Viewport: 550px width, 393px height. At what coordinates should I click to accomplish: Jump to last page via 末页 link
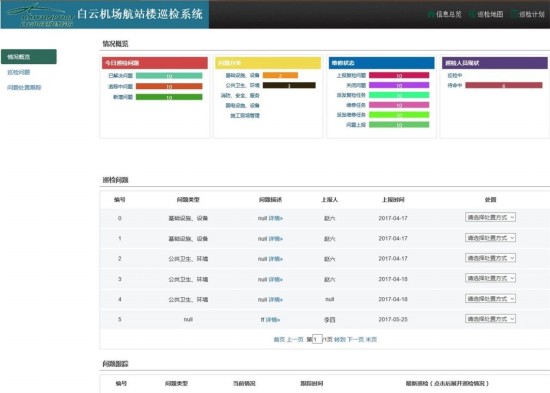pyautogui.click(x=371, y=340)
